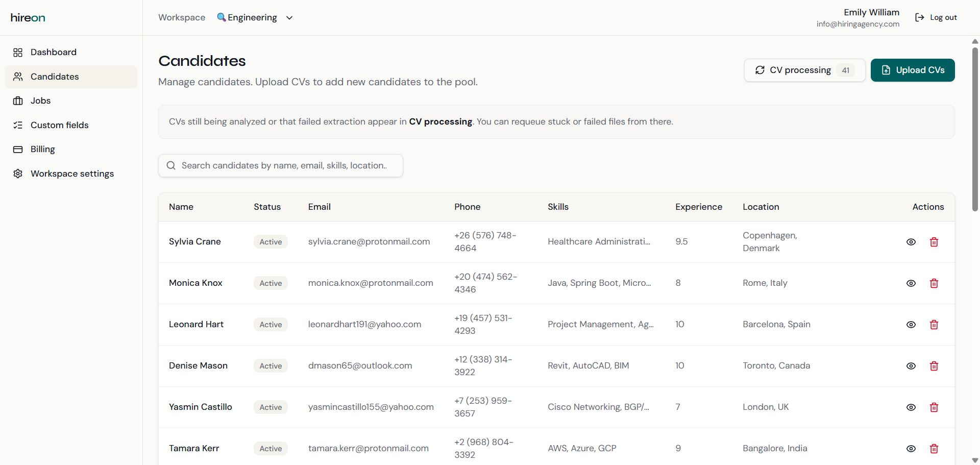Click sylvia.crane@protonmail.com email link
Image resolution: width=980 pixels, height=465 pixels.
pyautogui.click(x=369, y=241)
